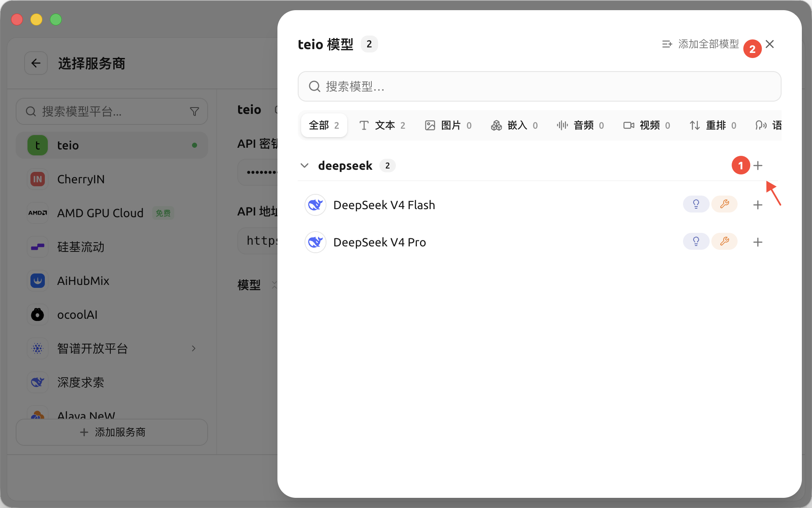Click the AiHubMix blue logo icon
This screenshot has height=508, width=812.
point(38,281)
